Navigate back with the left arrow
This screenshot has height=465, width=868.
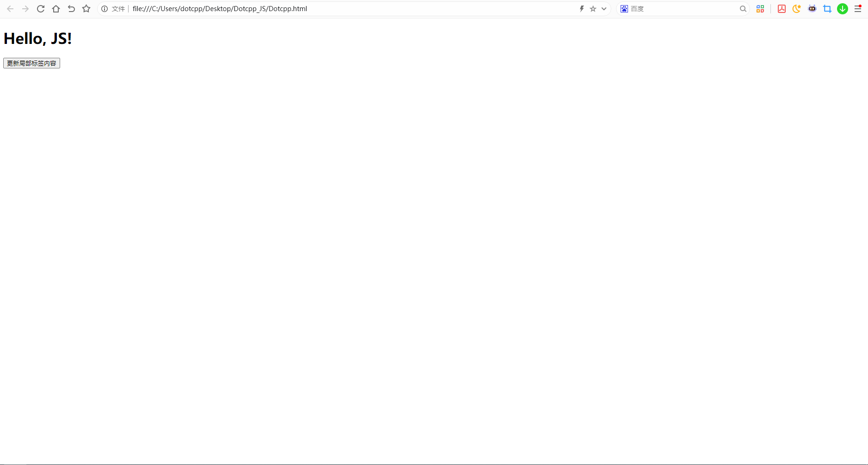tap(10, 8)
